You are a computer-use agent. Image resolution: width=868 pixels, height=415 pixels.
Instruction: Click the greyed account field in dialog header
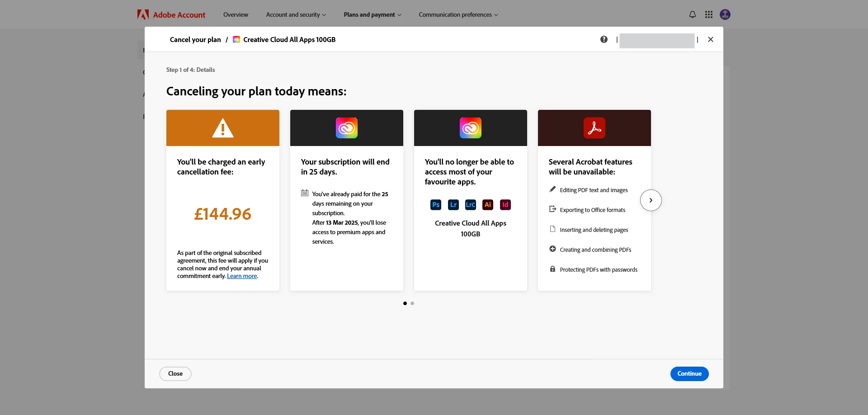tap(657, 41)
